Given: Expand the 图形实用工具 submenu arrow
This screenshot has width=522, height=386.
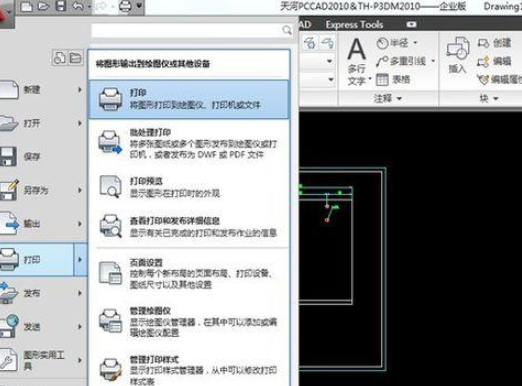Looking at the screenshot, I should [80, 360].
